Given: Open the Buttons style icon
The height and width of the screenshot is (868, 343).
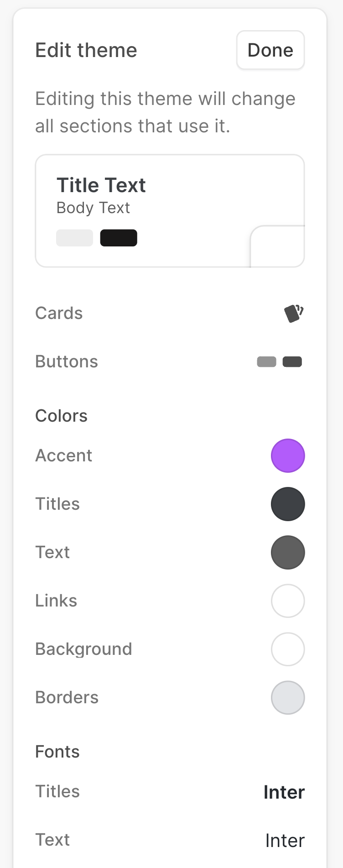Looking at the screenshot, I should pyautogui.click(x=279, y=362).
